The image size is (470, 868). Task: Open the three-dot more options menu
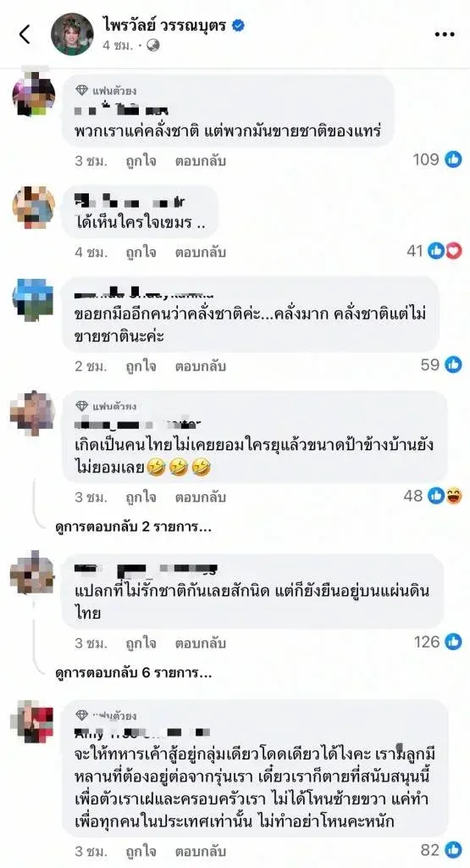444,34
